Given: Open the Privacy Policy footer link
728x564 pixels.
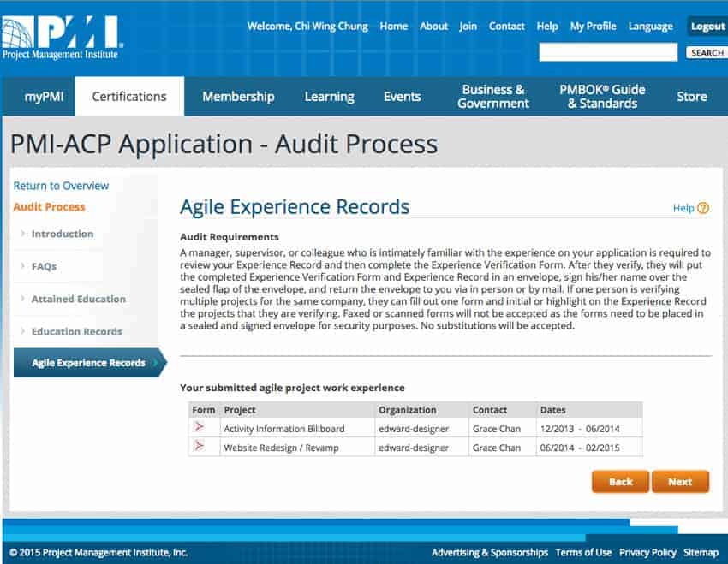Looking at the screenshot, I should tap(647, 553).
